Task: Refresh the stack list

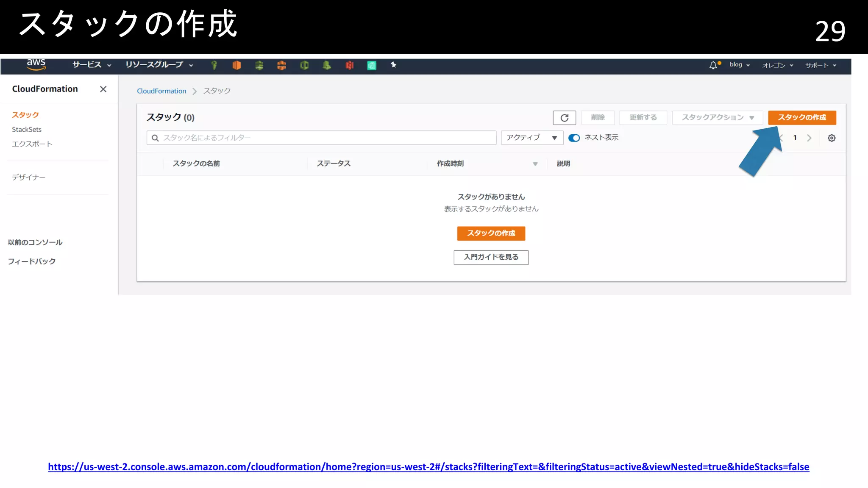Action: 565,118
